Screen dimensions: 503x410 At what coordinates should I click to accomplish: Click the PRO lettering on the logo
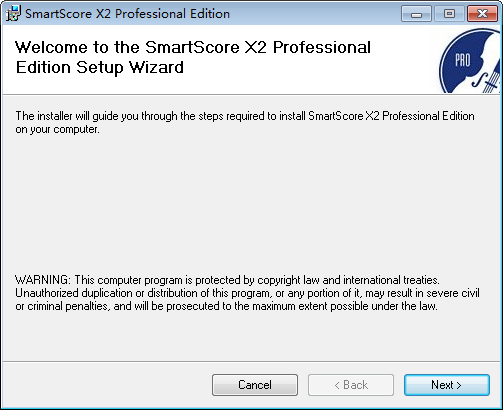click(462, 60)
